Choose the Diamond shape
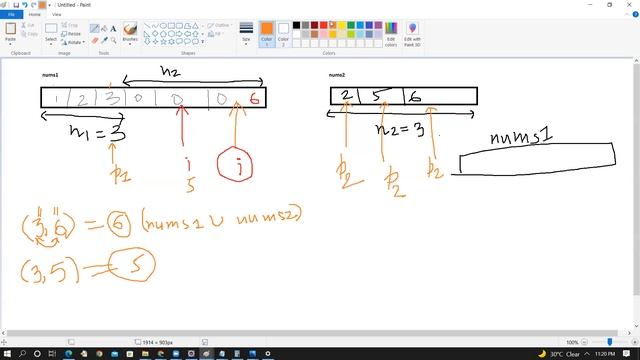640x360 pixels. click(x=155, y=33)
